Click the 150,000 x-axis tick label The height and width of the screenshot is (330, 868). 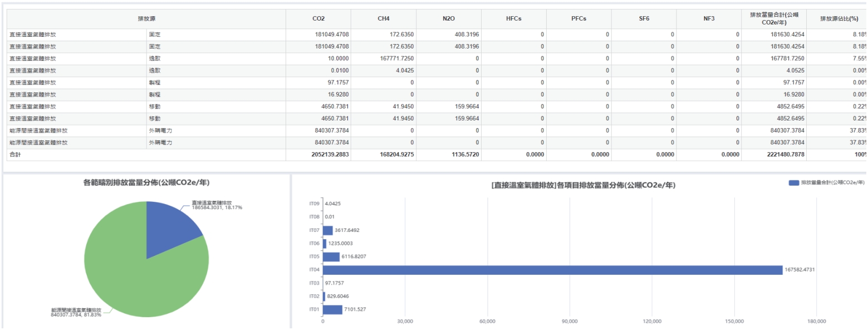pyautogui.click(x=734, y=322)
